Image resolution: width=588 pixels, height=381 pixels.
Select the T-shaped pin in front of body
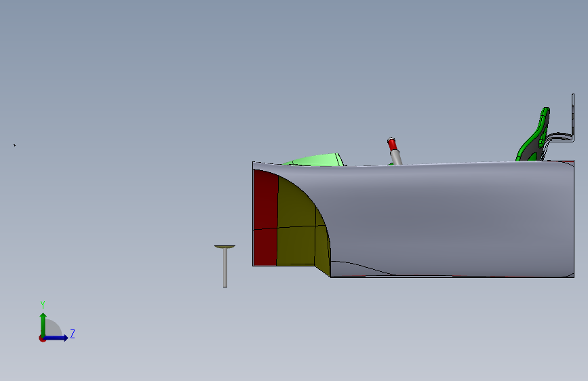point(225,266)
